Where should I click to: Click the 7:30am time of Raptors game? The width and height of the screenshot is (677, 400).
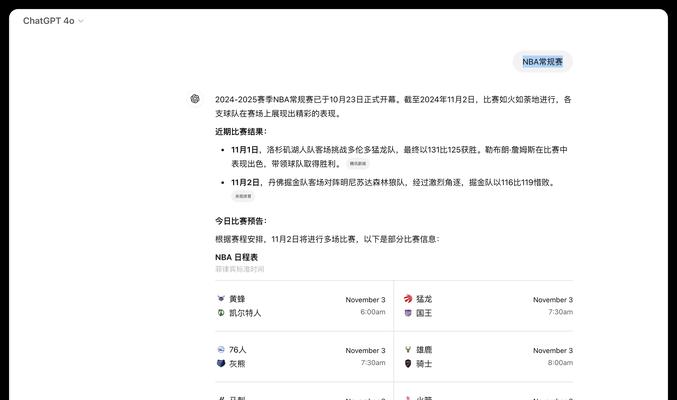560,312
